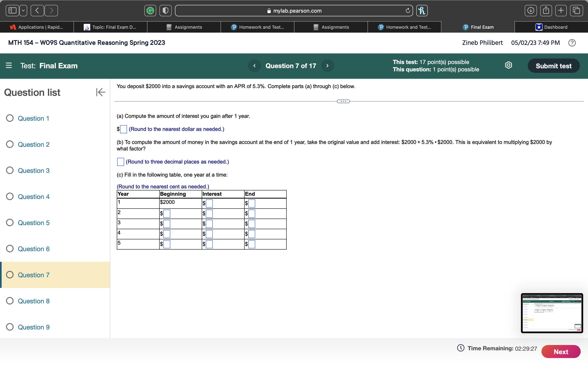
Task: Expand the ellipsis divider handle
Action: [x=343, y=102]
